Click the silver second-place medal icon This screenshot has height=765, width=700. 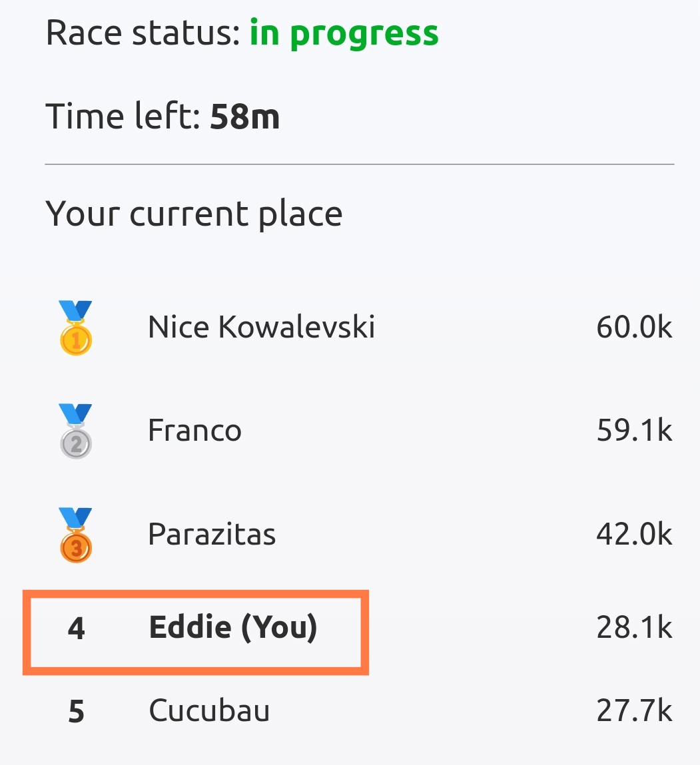coord(76,431)
